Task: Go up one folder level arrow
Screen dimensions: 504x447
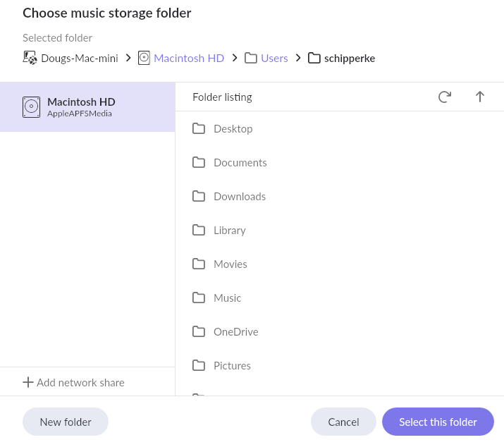Action: pyautogui.click(x=480, y=97)
